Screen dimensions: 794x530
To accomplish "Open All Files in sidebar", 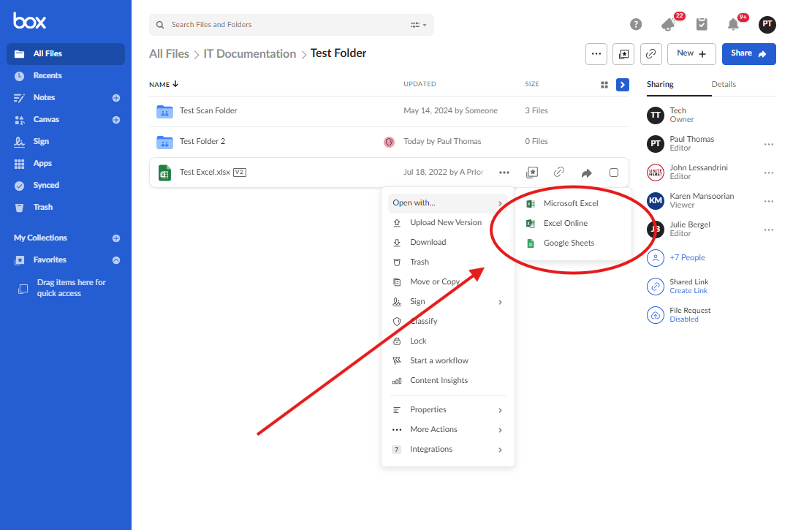I will pos(66,54).
